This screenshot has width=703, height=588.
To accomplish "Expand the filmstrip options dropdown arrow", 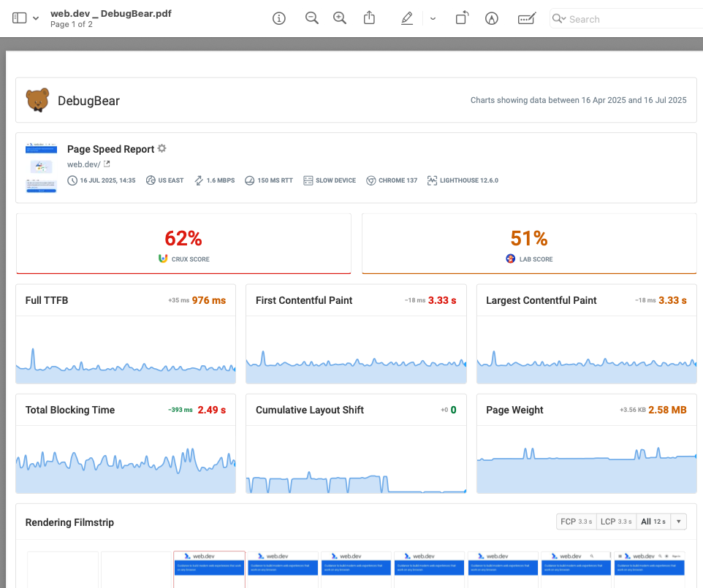I will (x=679, y=522).
